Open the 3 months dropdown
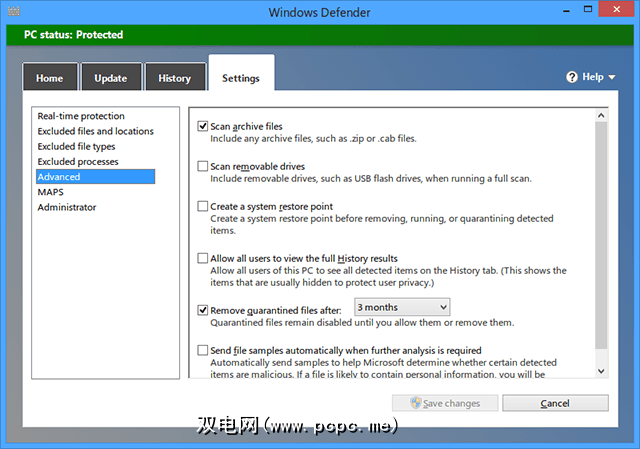The height and width of the screenshot is (449, 640). [x=401, y=307]
